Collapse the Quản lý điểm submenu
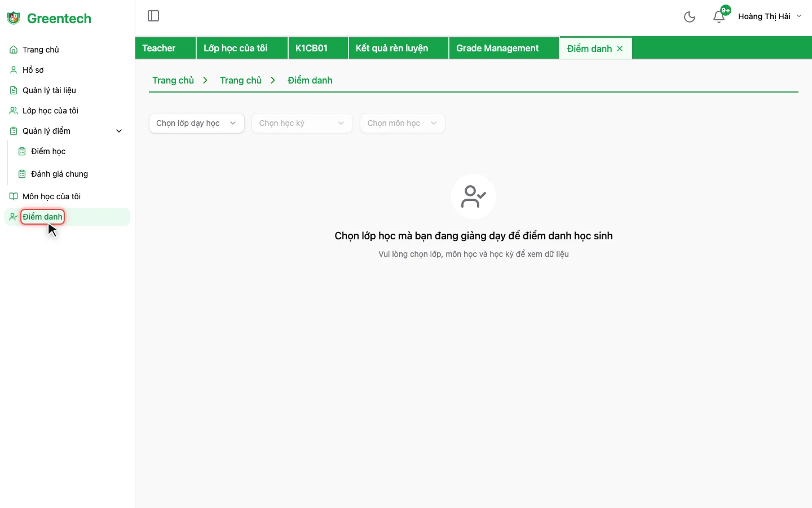The image size is (812, 508). coord(119,131)
